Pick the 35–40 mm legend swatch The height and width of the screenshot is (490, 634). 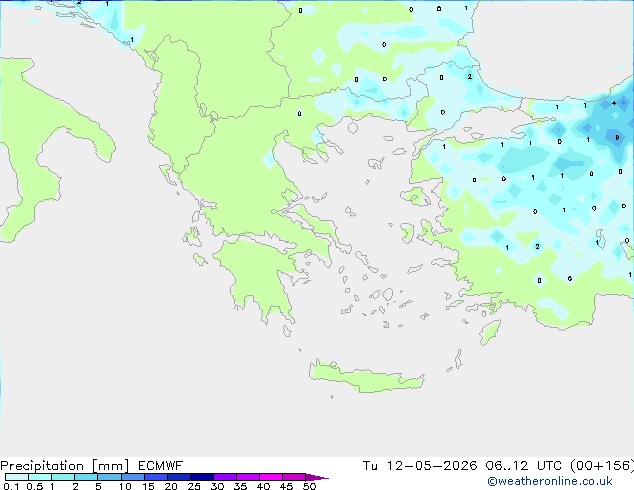click(247, 477)
